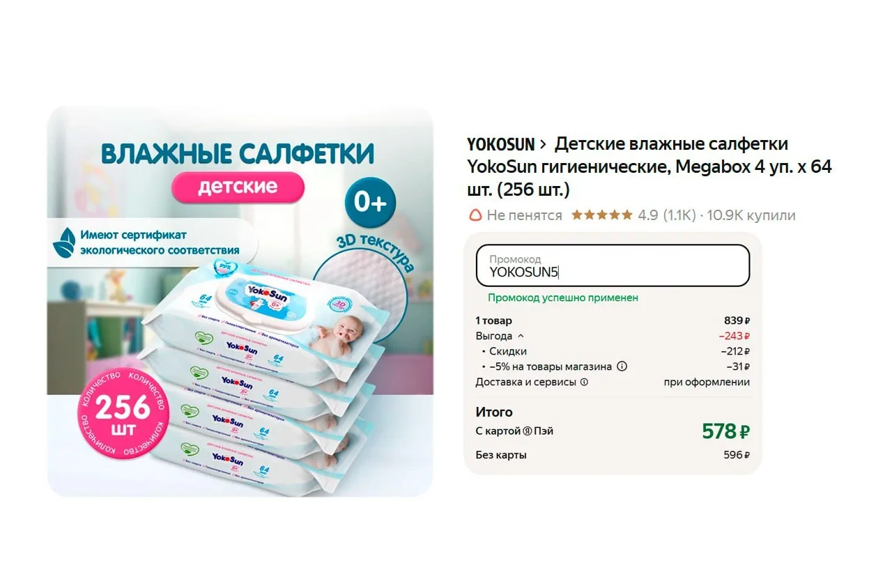Click the 578 ₽ total price
The image size is (892, 588).
tap(725, 431)
